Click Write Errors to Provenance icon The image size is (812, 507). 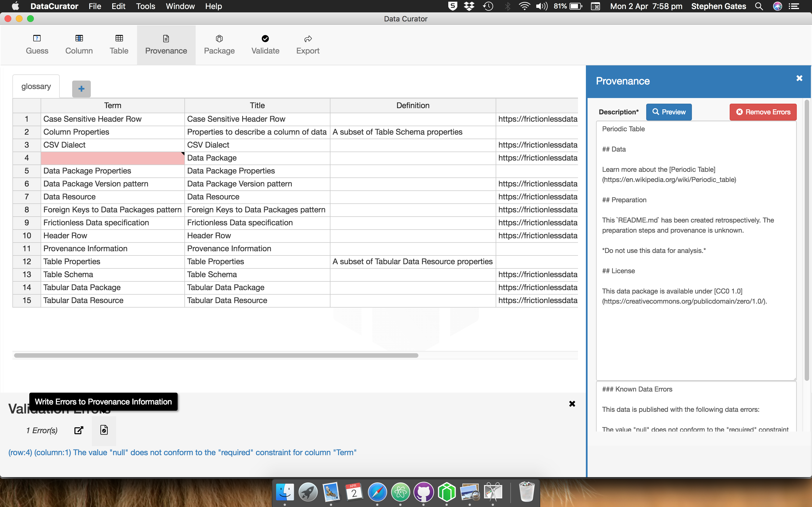click(x=104, y=430)
